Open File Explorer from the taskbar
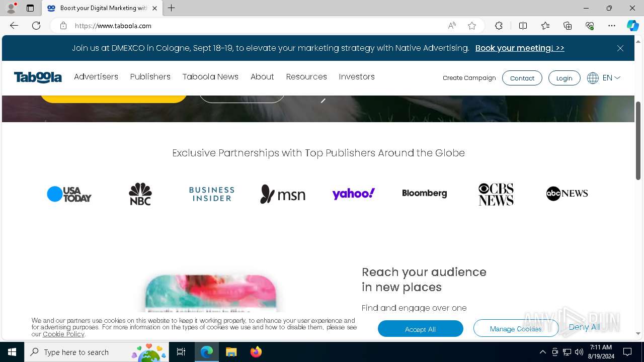The height and width of the screenshot is (362, 644). click(x=231, y=352)
